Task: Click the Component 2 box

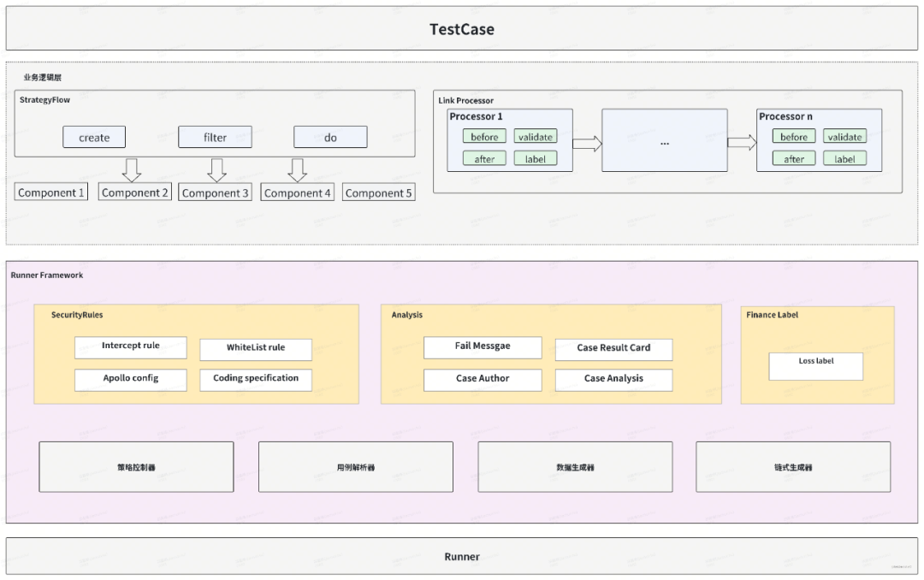Action: [135, 192]
